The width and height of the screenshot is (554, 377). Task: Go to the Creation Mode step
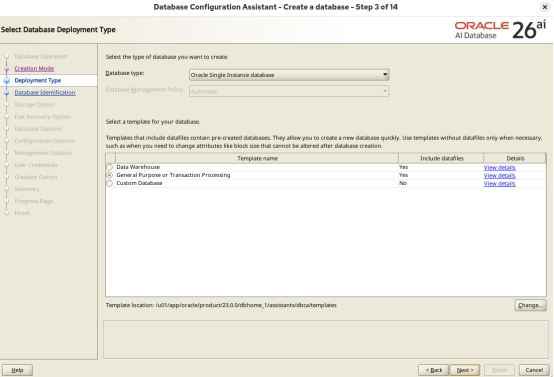pos(34,69)
